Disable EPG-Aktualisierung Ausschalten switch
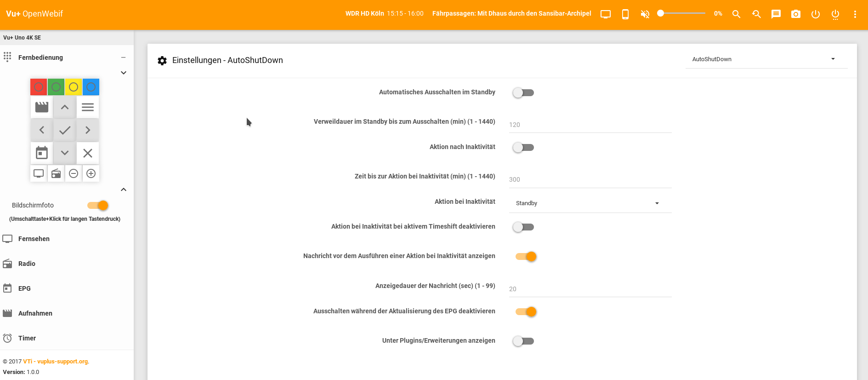Viewport: 868px width, 380px height. (526, 311)
